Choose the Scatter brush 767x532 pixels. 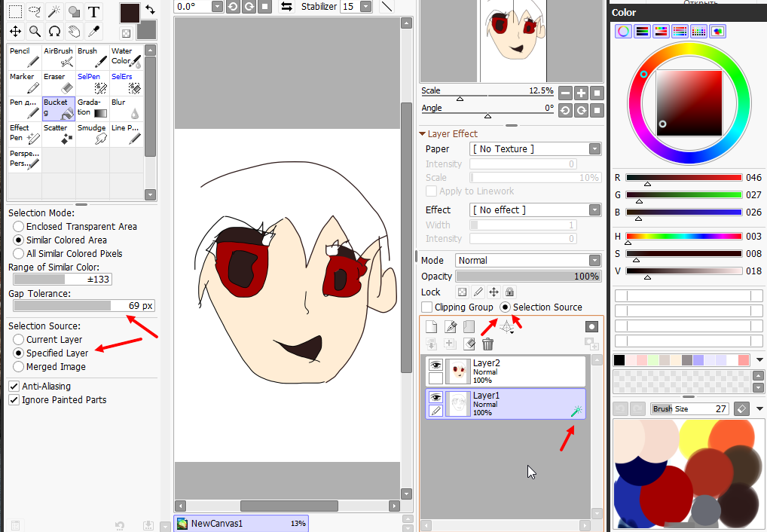pyautogui.click(x=59, y=134)
